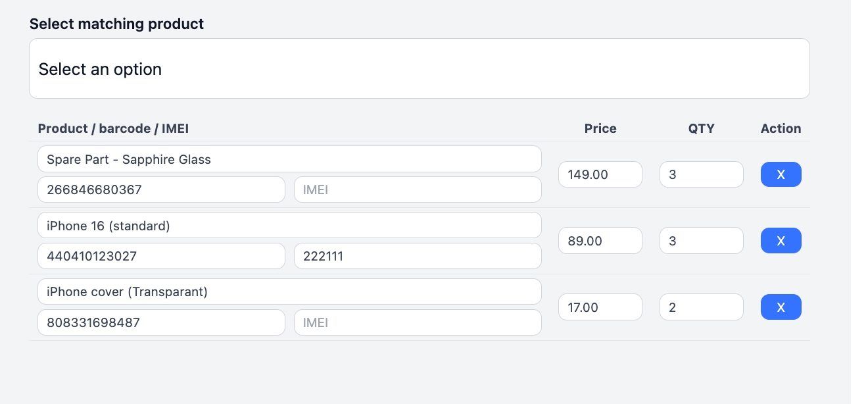The height and width of the screenshot is (404, 868).
Task: Delete the iPhone cover (Transparant) row
Action: coord(781,307)
